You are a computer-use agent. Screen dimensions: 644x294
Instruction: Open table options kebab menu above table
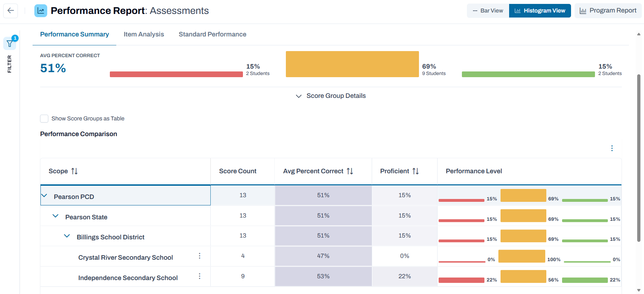coord(612,148)
